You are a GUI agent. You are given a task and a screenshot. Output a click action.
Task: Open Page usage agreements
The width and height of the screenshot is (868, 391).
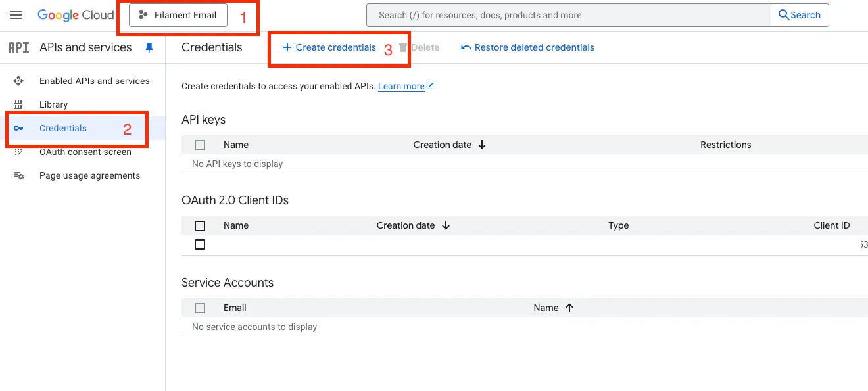click(89, 175)
